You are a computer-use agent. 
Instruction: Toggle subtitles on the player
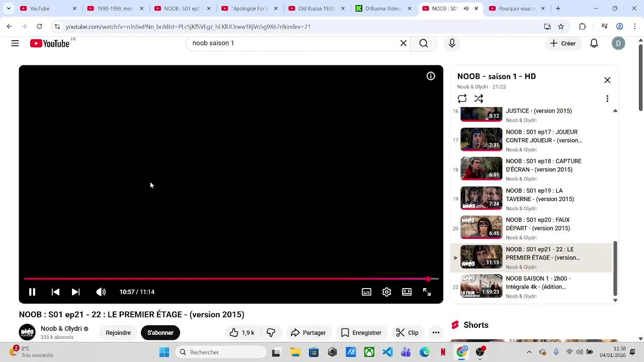[x=366, y=292]
